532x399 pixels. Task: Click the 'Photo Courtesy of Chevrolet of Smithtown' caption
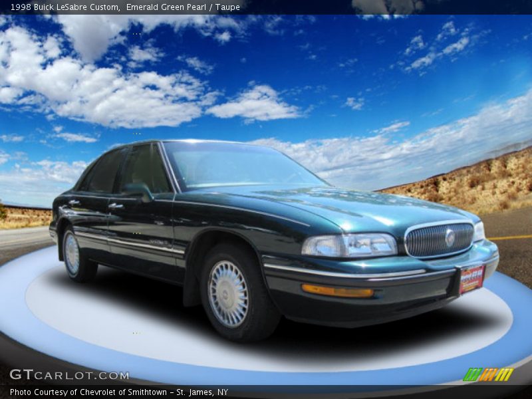pyautogui.click(x=88, y=392)
